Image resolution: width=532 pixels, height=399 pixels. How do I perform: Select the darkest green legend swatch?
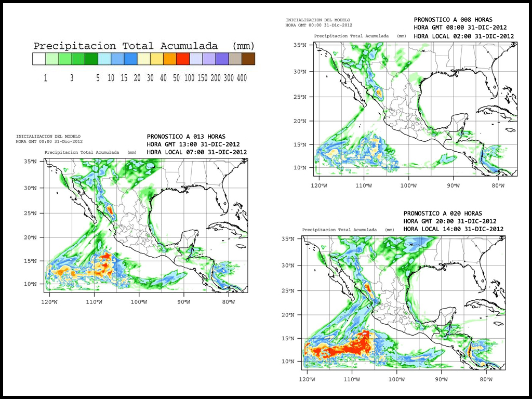pos(91,59)
